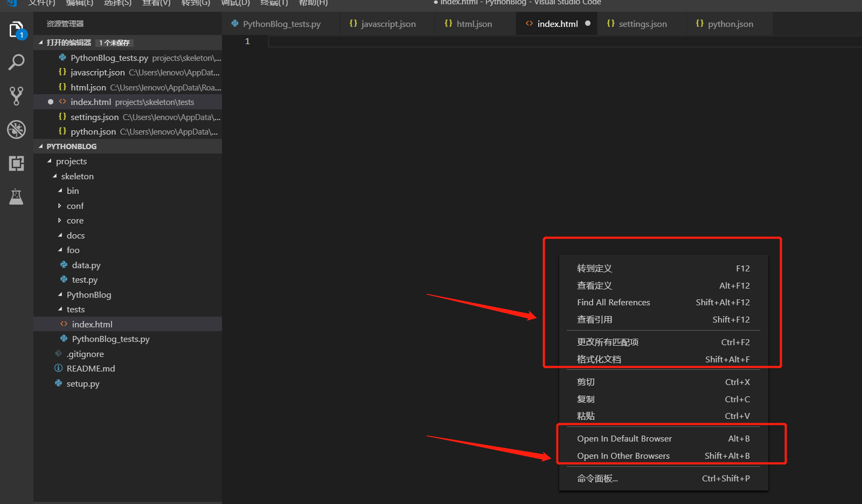Click the HTML icon beside index.html

(x=64, y=324)
